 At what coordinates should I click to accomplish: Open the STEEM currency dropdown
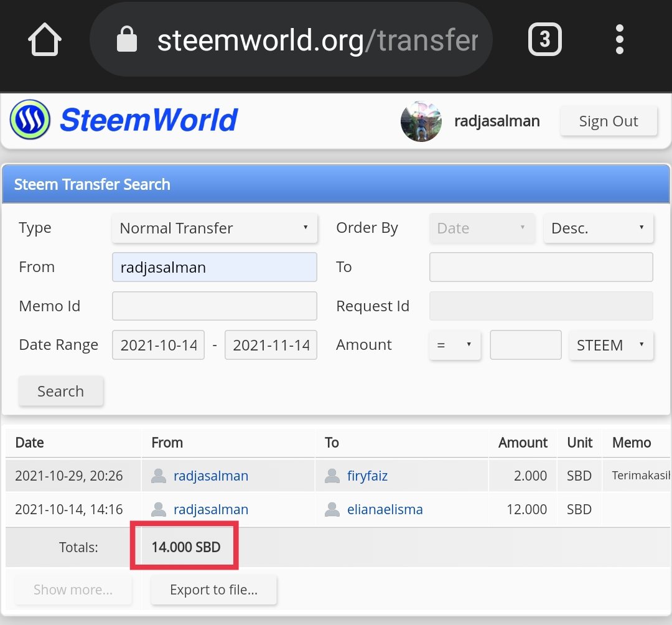[x=611, y=345]
